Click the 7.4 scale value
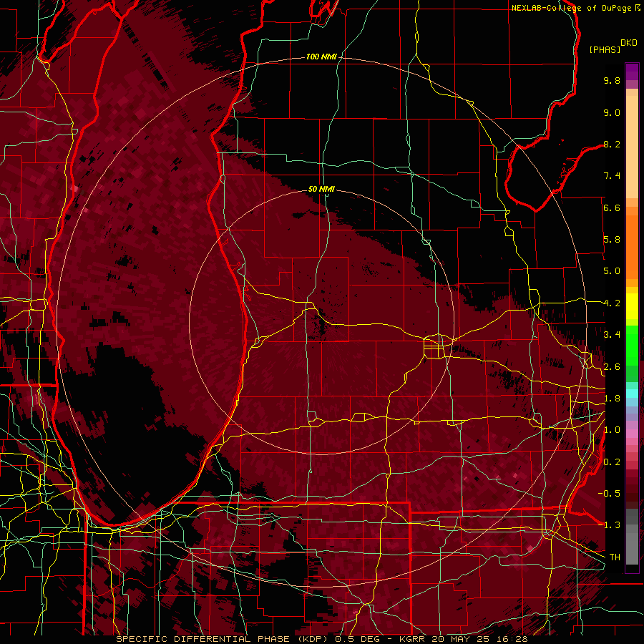Viewport: 644px width, 644px height. tap(612, 176)
